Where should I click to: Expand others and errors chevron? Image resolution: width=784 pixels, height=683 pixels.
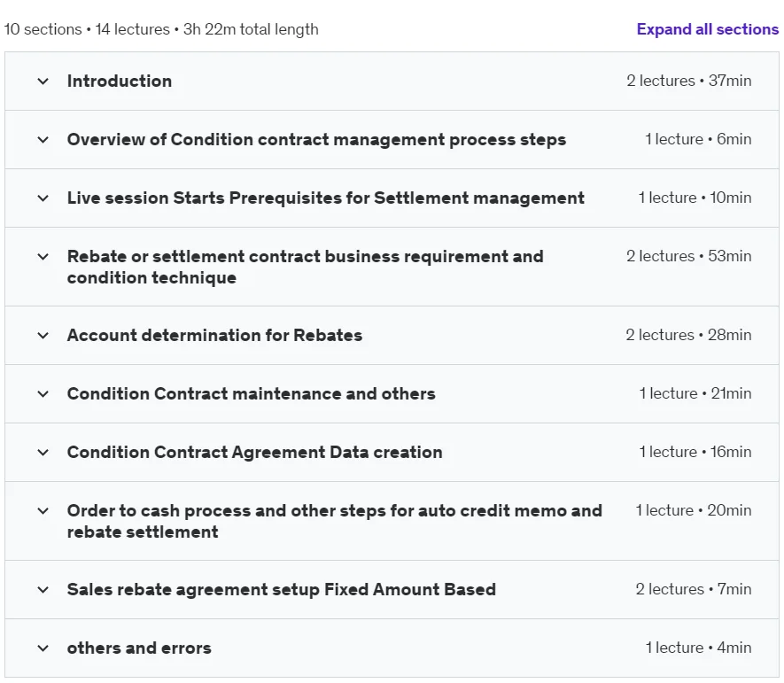[x=43, y=648]
